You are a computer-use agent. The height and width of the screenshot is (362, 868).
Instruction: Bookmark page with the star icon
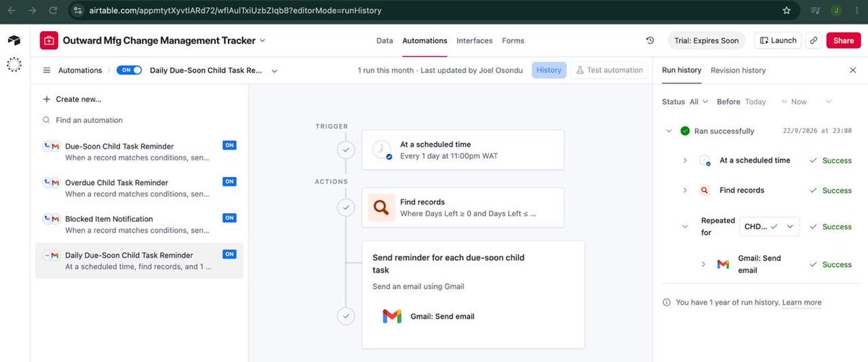(x=786, y=11)
